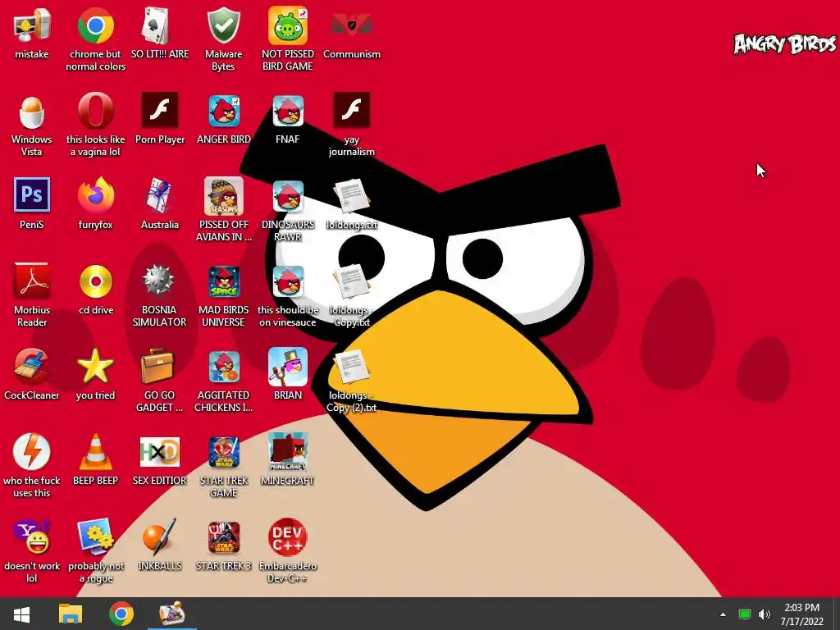This screenshot has height=630, width=840.
Task: Open the 'ANGER BIRD' desktop shortcut
Action: (223, 112)
